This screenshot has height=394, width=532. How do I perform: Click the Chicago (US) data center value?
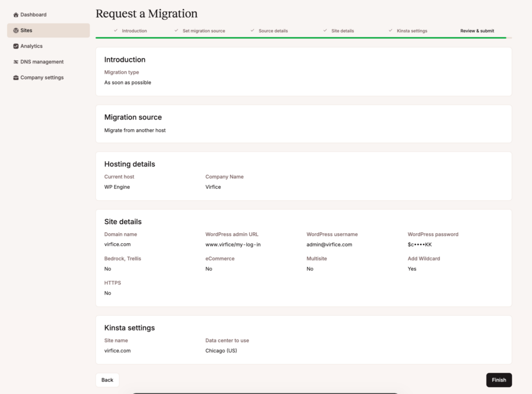[221, 350]
